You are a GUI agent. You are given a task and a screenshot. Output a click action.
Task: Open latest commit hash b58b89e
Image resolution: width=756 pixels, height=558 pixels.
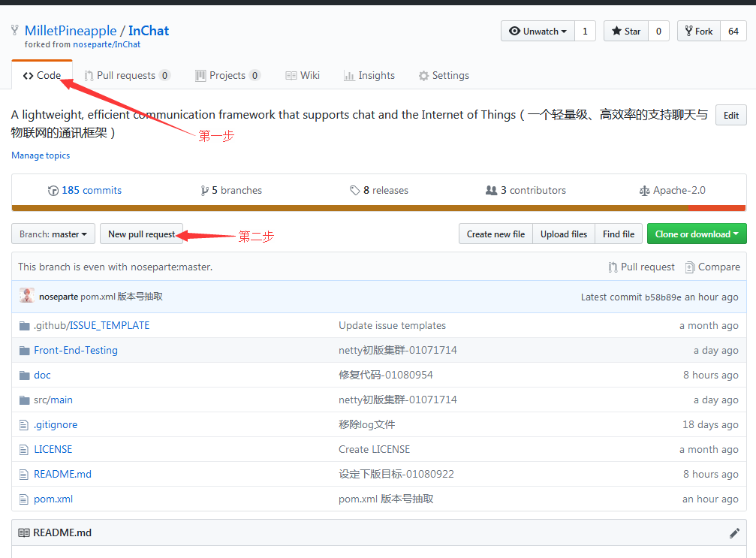663,297
